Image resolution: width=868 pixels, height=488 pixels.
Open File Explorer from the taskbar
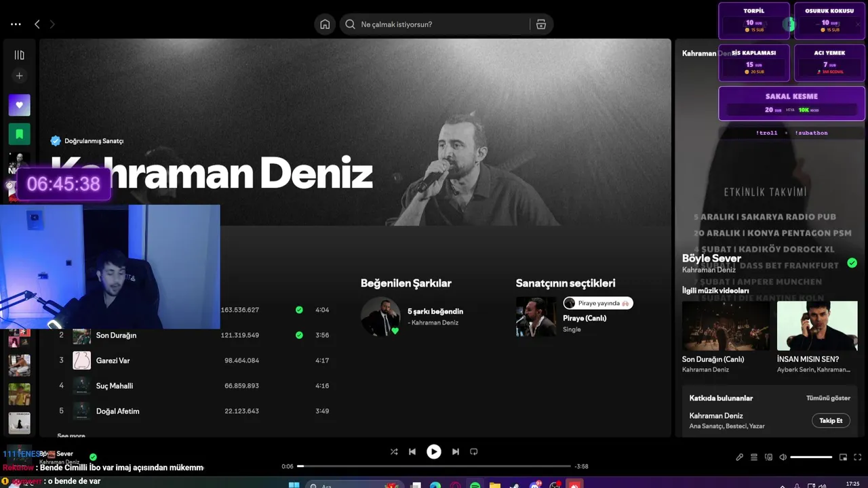(495, 485)
